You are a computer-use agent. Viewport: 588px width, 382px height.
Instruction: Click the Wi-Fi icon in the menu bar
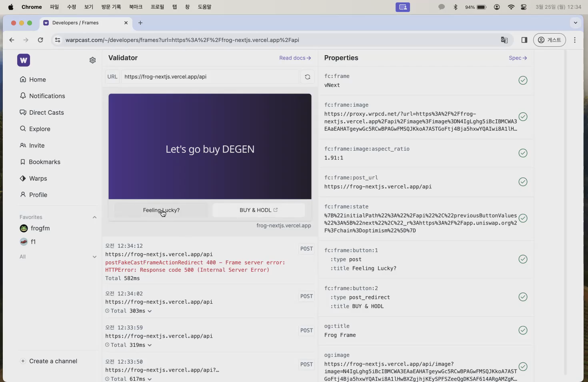[511, 7]
